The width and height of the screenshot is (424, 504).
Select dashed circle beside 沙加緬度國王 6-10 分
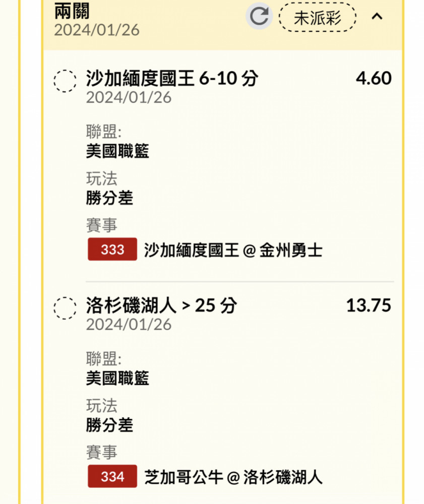point(65,81)
